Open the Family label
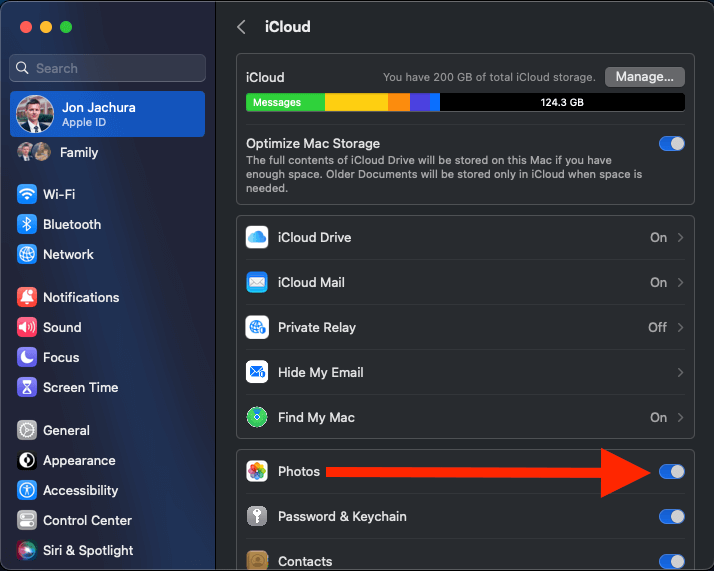 point(79,152)
